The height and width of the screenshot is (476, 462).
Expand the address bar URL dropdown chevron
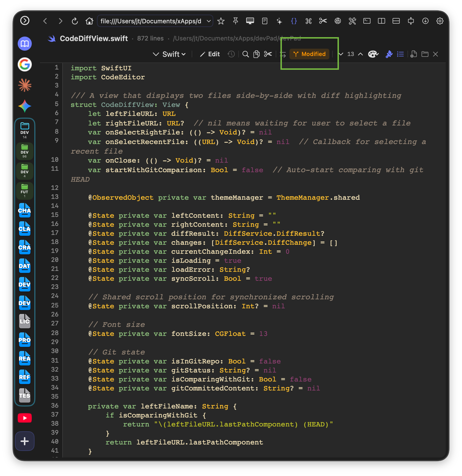[209, 21]
